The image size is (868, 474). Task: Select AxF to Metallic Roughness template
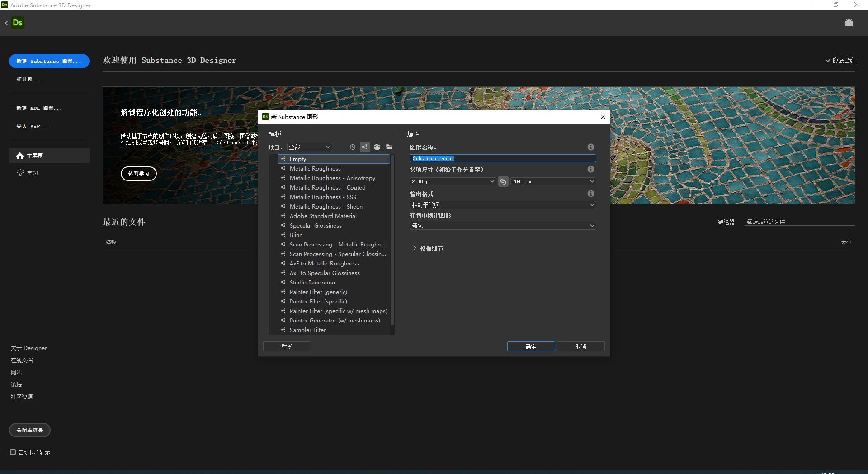point(334,263)
